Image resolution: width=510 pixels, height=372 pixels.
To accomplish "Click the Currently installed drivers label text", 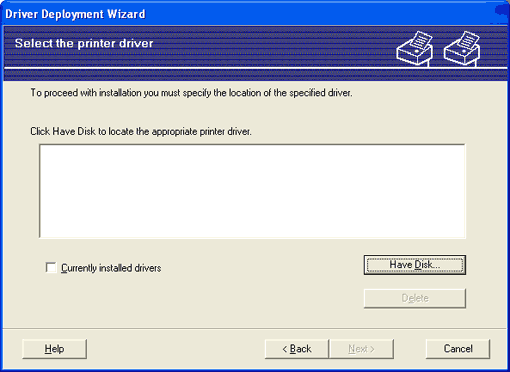I will [111, 268].
